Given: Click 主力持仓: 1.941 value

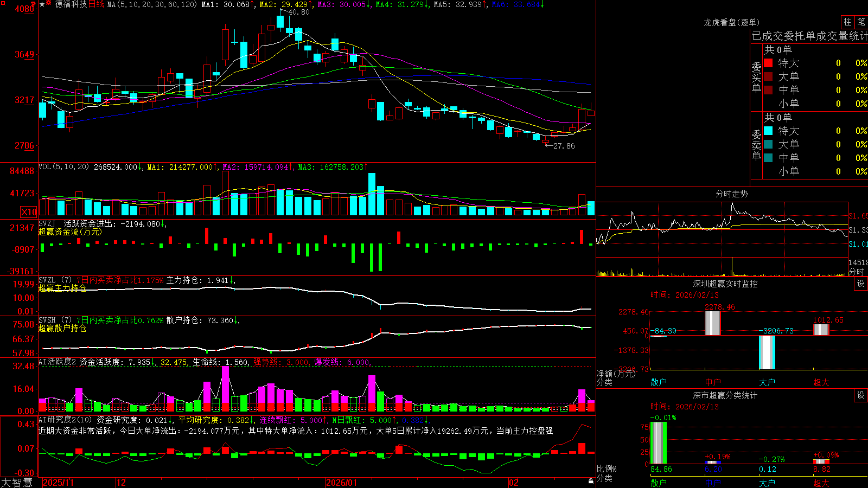Looking at the screenshot, I should tap(200, 280).
